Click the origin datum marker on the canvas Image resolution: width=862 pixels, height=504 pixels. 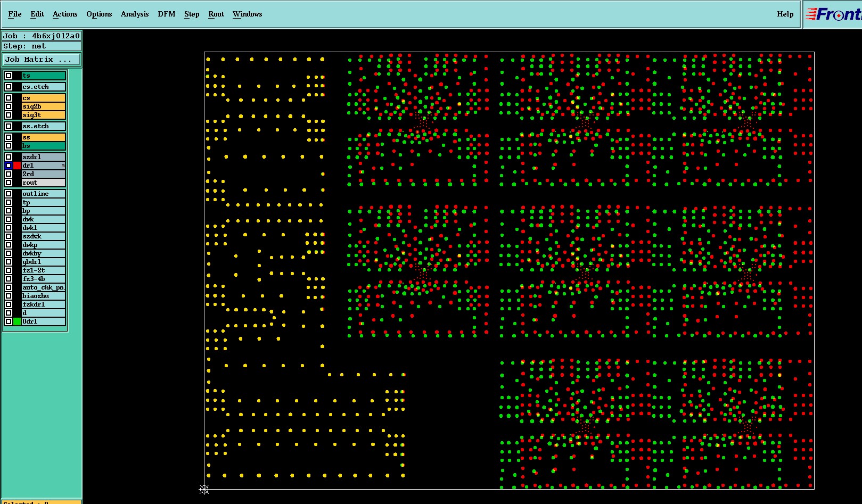204,489
